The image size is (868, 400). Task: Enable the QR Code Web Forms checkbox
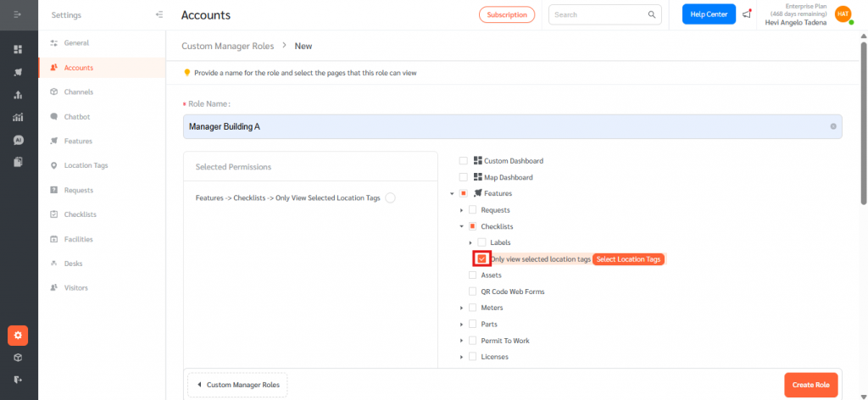click(x=472, y=292)
